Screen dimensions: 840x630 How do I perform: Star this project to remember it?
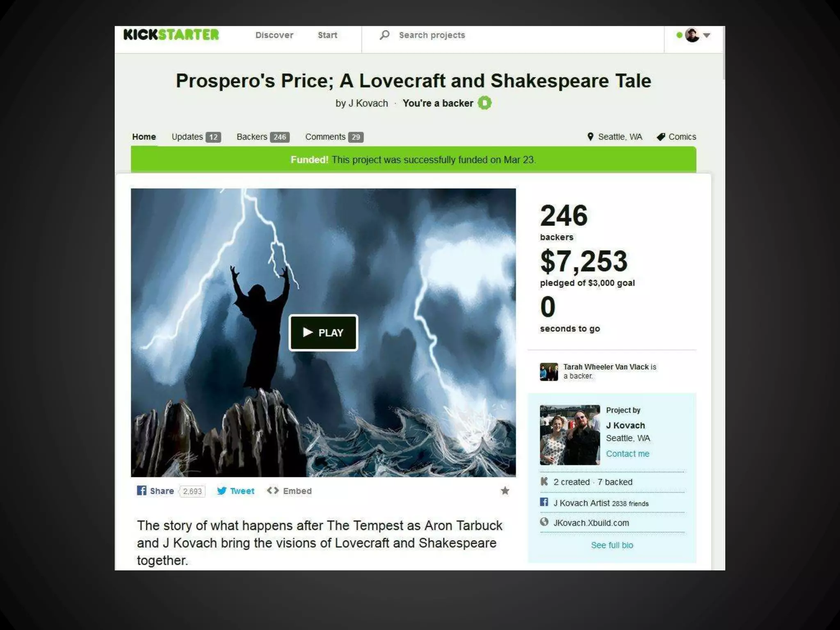click(x=505, y=491)
